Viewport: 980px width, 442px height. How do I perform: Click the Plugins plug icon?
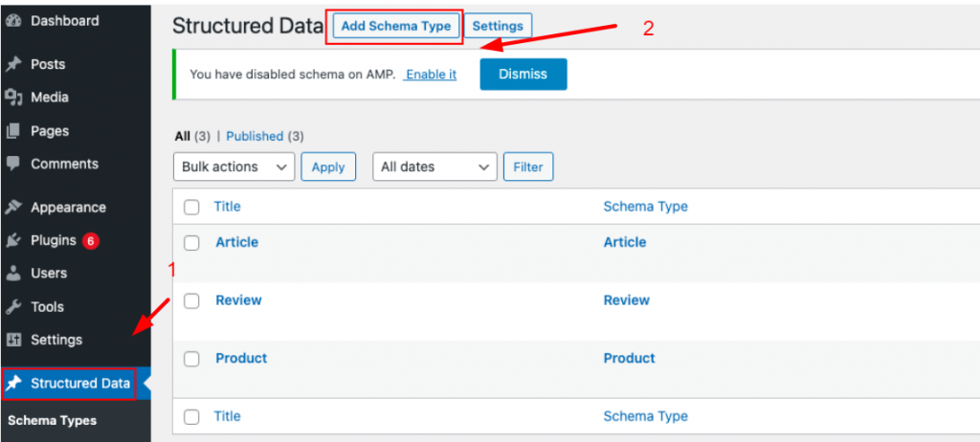click(13, 241)
